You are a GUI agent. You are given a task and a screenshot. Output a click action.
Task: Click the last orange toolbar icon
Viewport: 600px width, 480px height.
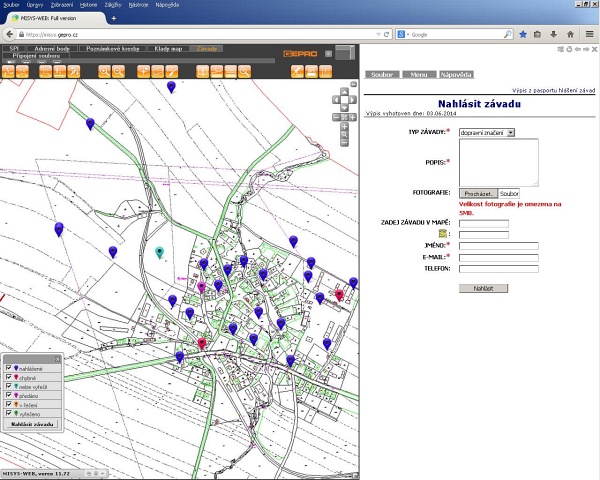tap(326, 72)
